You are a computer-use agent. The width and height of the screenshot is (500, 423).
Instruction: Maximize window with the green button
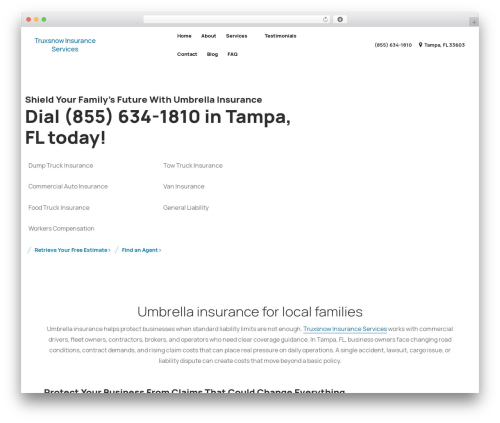point(44,20)
